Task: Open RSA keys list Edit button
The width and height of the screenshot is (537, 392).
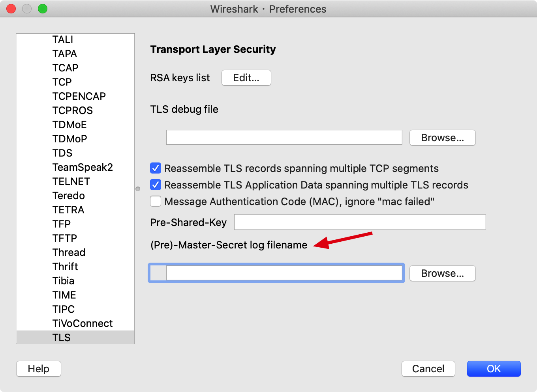Action: (246, 78)
